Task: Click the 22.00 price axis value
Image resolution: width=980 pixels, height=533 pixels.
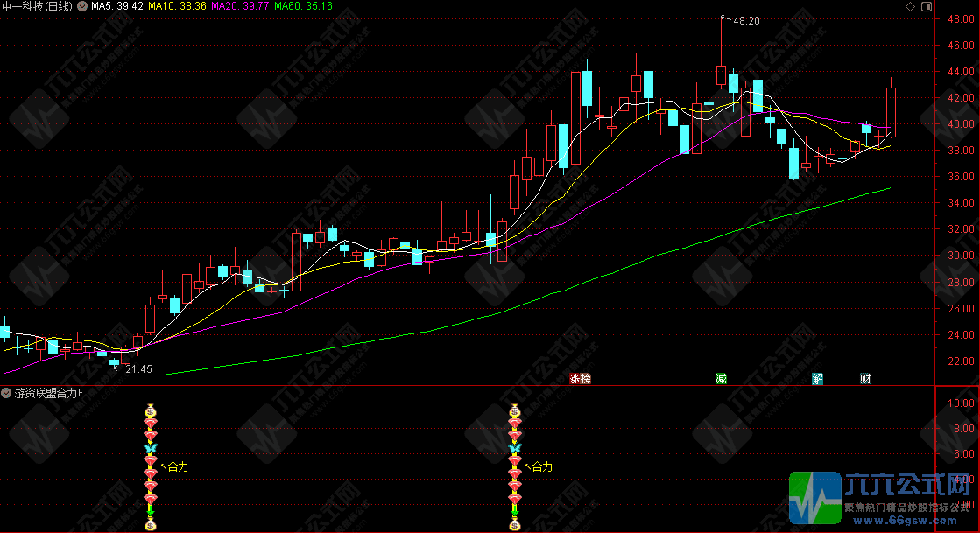Action: 961,361
